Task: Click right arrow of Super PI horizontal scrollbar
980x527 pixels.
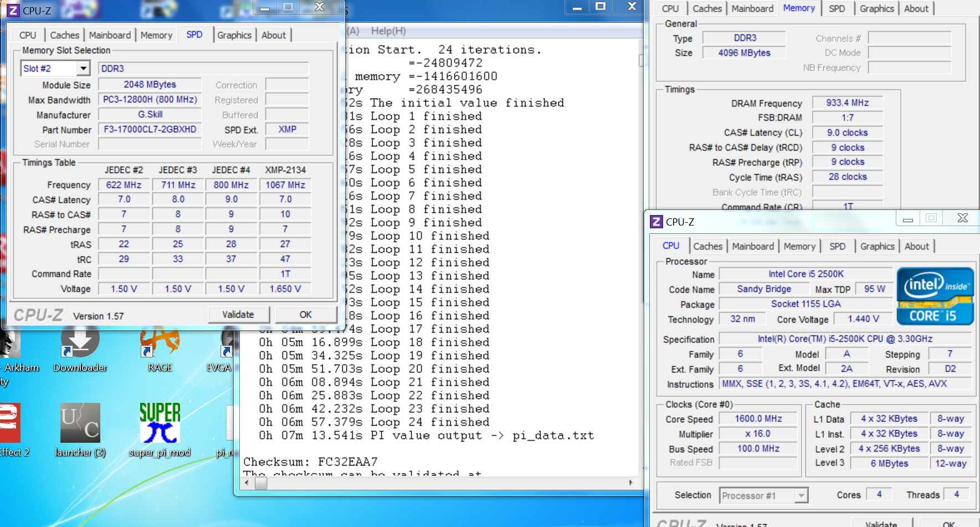Action: click(x=630, y=483)
